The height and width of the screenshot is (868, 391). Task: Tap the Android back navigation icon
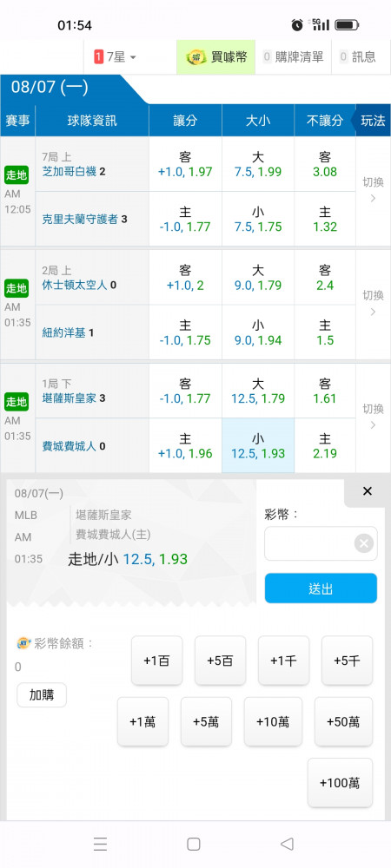pos(287,844)
